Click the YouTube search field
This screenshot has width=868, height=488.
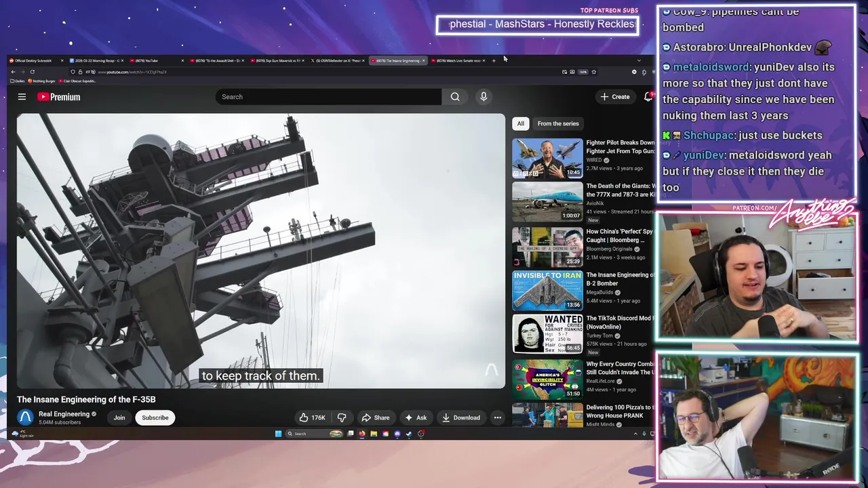[329, 97]
